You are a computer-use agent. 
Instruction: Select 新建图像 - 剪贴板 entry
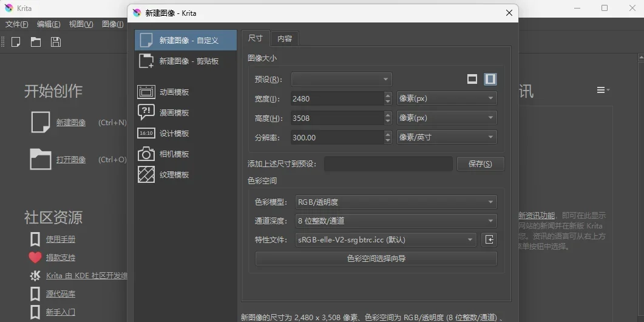coord(186,61)
